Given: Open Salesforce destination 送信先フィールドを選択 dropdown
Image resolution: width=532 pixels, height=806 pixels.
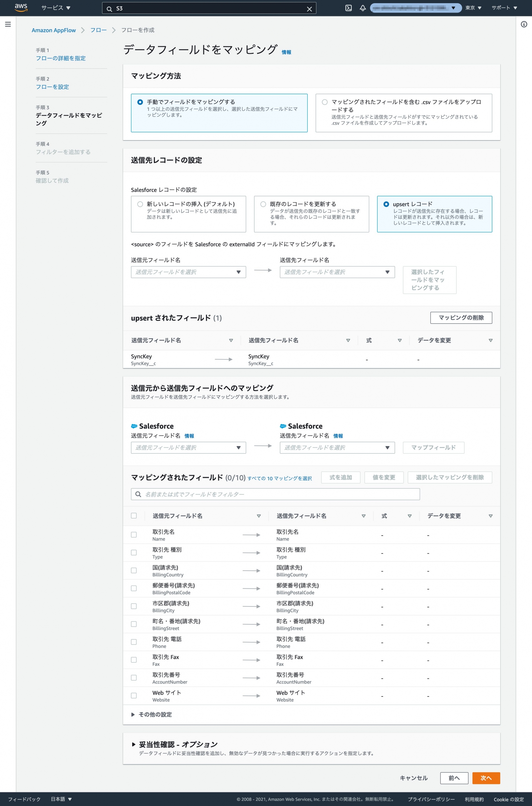Looking at the screenshot, I should (x=337, y=447).
